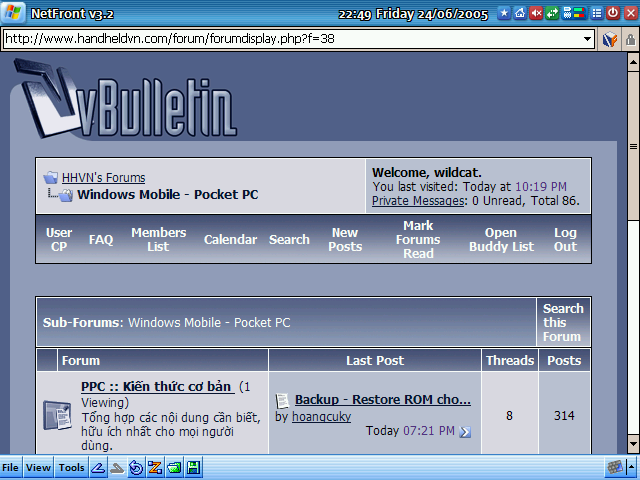Toggle the muted speaker icon
Screen dimensions: 640x480
click(536, 13)
